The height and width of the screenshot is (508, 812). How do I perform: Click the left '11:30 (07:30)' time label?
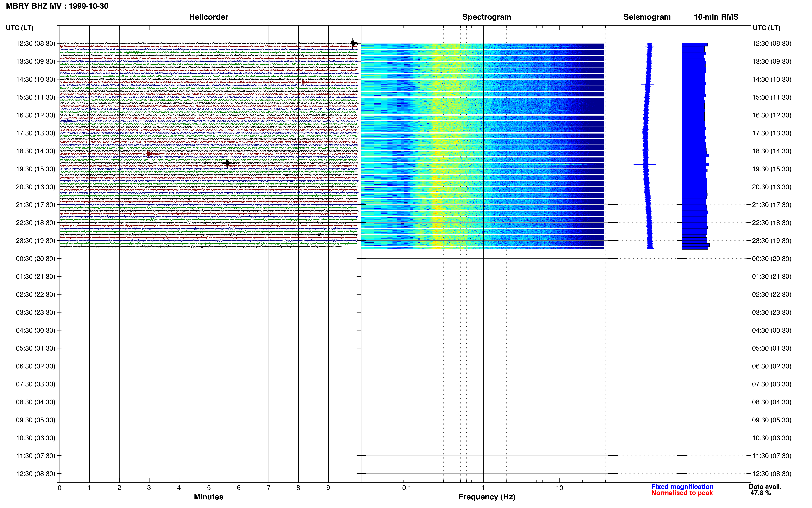[x=36, y=456]
